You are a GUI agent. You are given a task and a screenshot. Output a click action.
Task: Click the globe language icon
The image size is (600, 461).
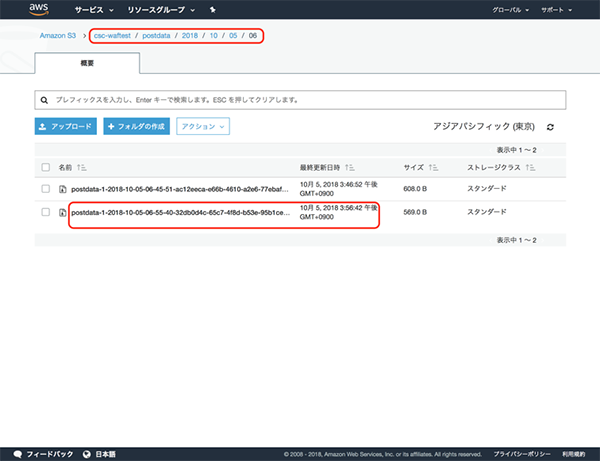[x=87, y=453]
